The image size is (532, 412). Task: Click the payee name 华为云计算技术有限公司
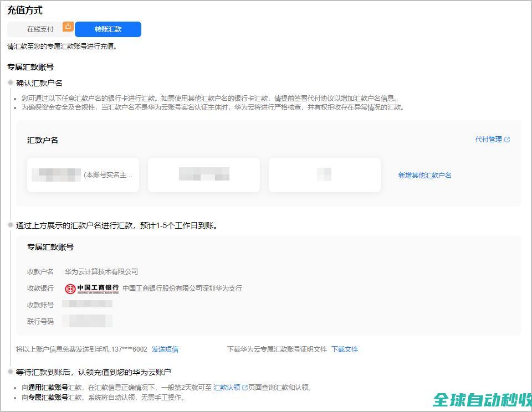pos(101,272)
